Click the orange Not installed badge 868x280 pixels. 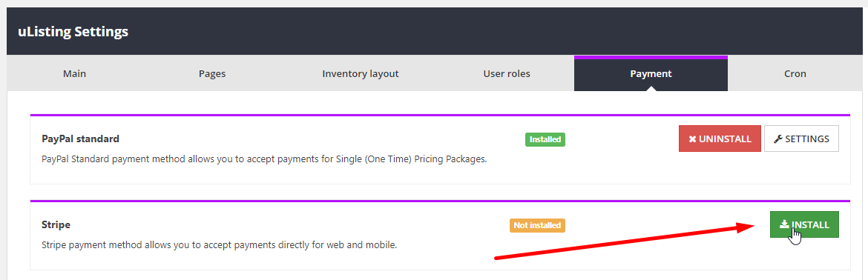pyautogui.click(x=538, y=225)
